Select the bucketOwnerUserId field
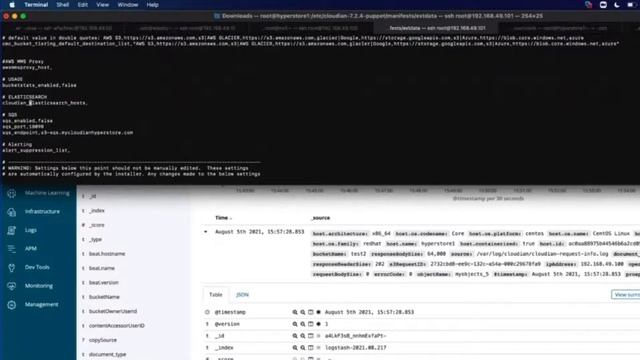 click(113, 311)
